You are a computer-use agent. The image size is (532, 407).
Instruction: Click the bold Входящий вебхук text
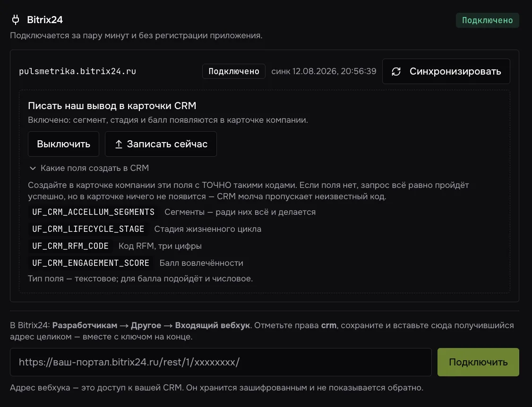coord(213,325)
